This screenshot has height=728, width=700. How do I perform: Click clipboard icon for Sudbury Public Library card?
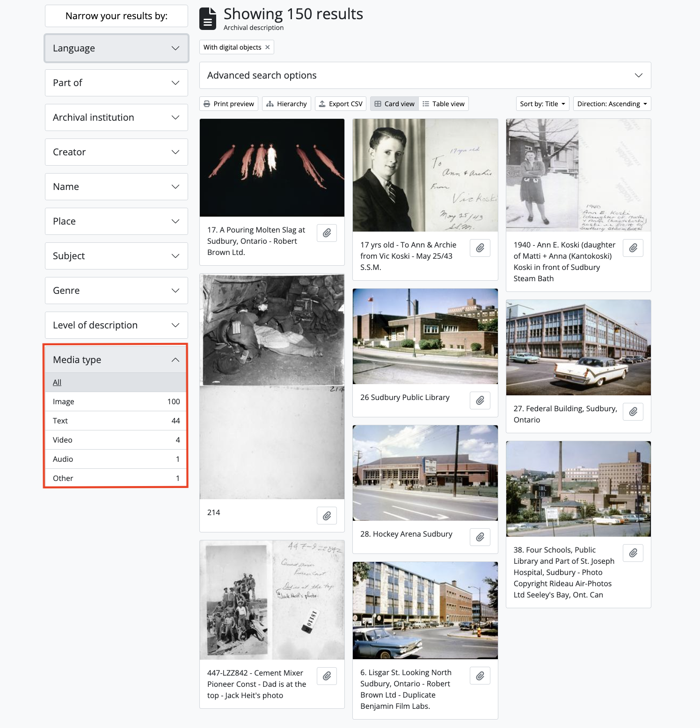coord(480,400)
